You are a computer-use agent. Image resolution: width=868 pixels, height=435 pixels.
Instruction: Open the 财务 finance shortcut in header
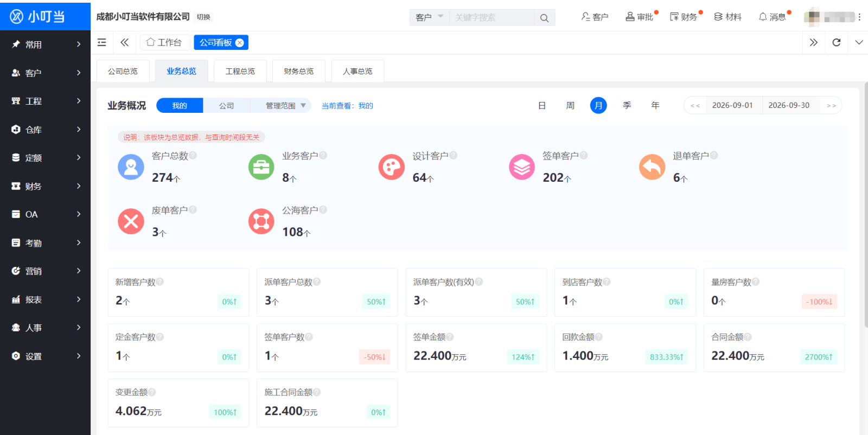click(684, 17)
